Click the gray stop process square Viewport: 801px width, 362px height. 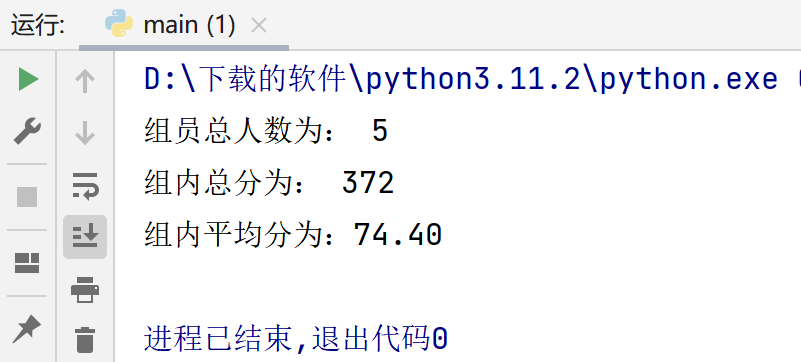27,197
